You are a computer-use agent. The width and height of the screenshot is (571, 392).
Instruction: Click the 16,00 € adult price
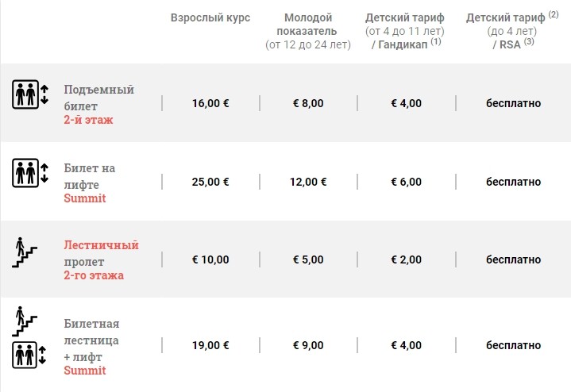pyautogui.click(x=210, y=103)
